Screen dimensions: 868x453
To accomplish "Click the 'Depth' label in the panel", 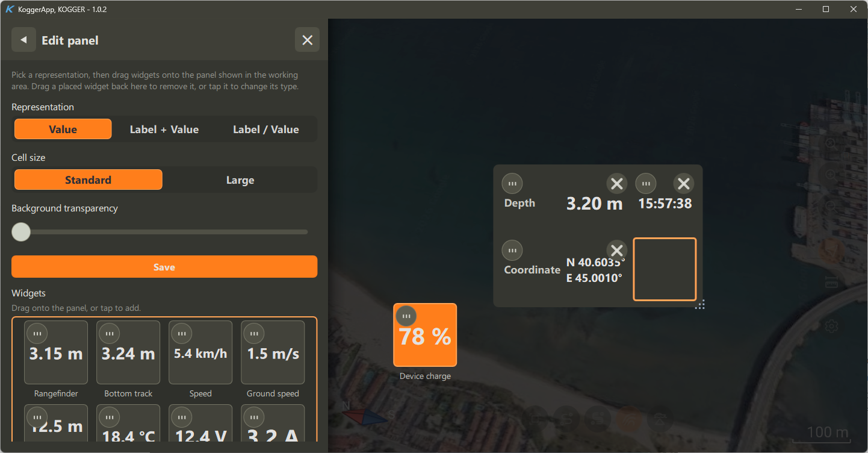I will click(519, 203).
